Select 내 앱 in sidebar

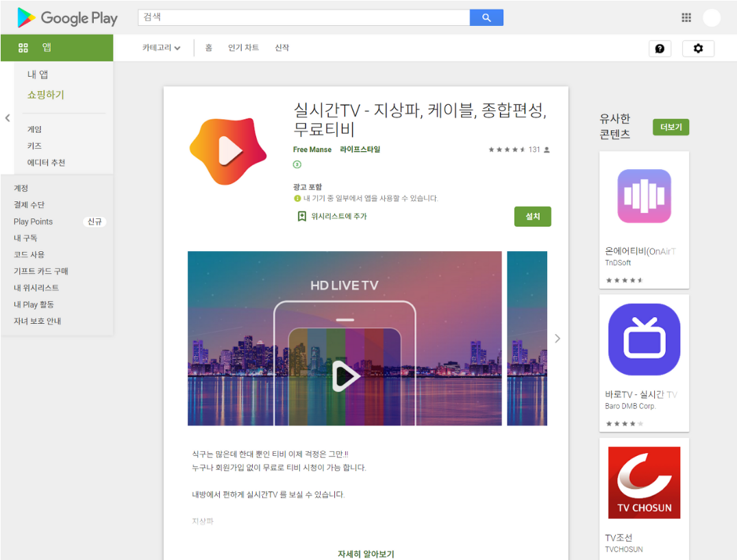pos(38,74)
